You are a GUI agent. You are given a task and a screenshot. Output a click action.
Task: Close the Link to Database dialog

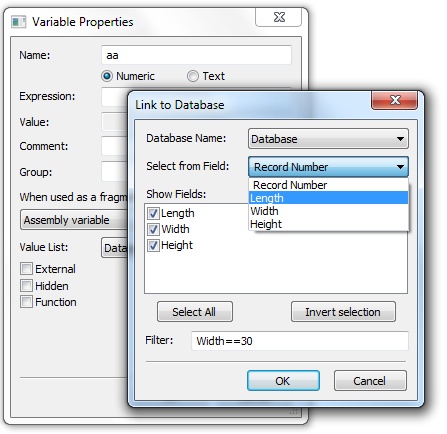click(394, 100)
